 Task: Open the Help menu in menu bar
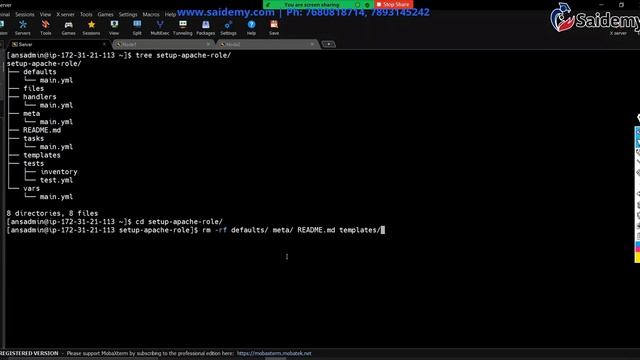coord(170,14)
